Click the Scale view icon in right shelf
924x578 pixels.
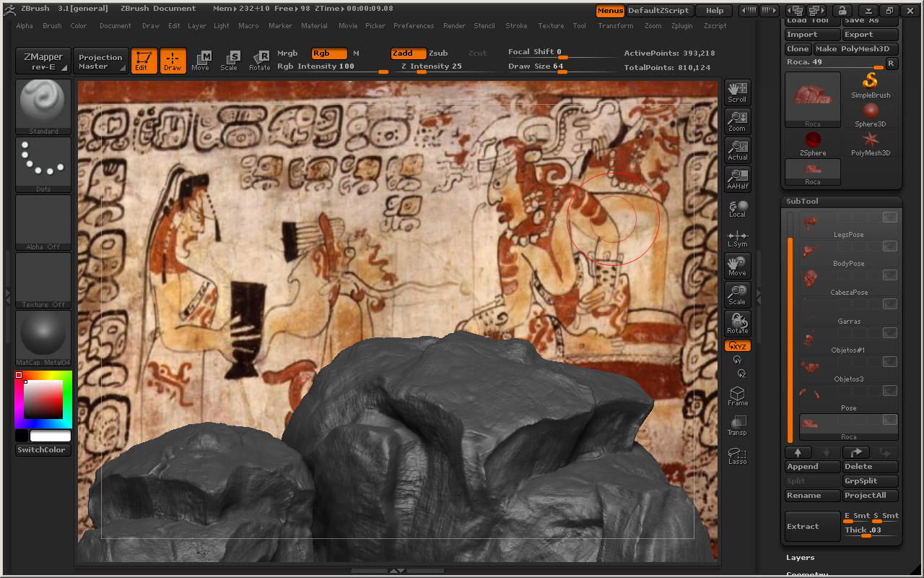pyautogui.click(x=737, y=294)
